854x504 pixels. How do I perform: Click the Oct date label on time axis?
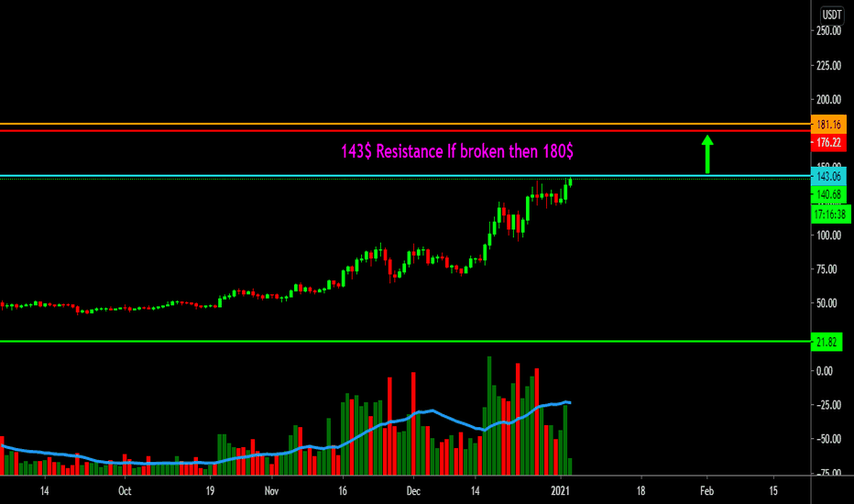pyautogui.click(x=125, y=491)
